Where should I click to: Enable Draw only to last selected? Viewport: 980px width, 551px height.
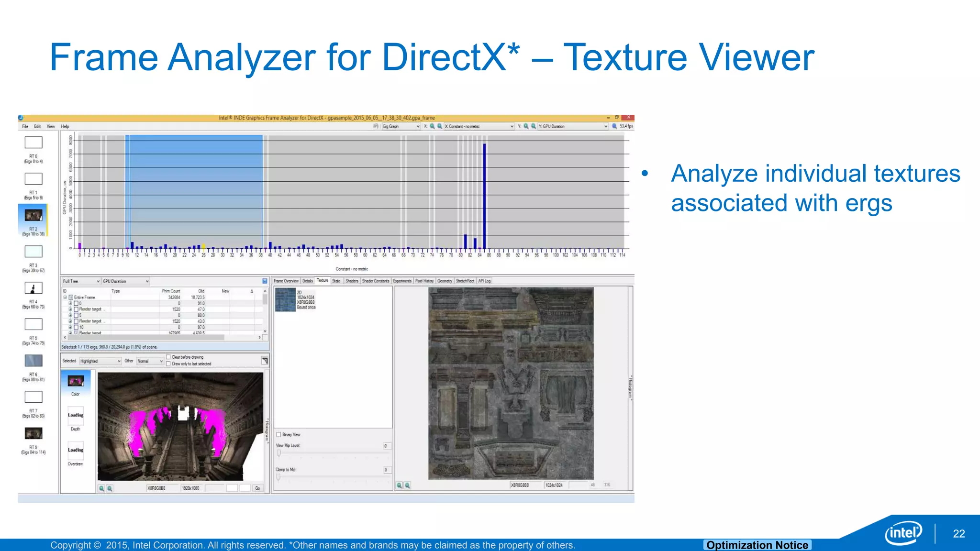pos(168,364)
